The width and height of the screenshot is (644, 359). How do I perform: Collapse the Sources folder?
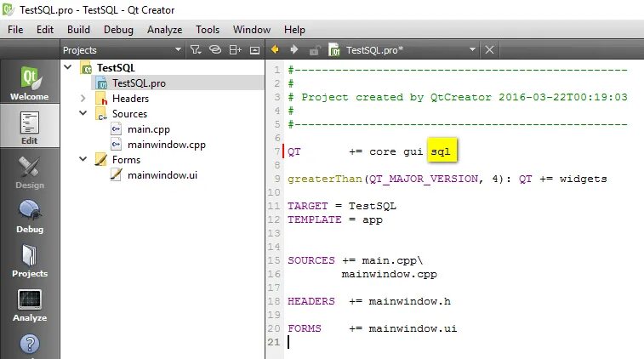83,113
